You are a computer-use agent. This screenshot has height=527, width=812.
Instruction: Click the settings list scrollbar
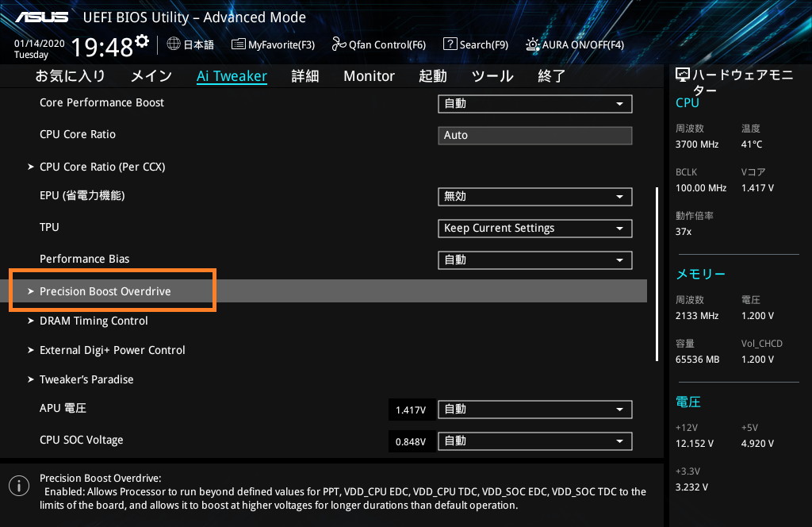coord(657,274)
